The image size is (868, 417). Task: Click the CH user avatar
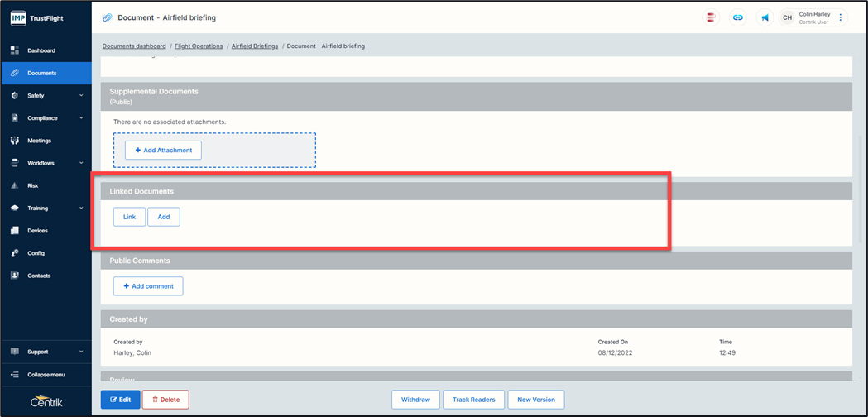787,17
